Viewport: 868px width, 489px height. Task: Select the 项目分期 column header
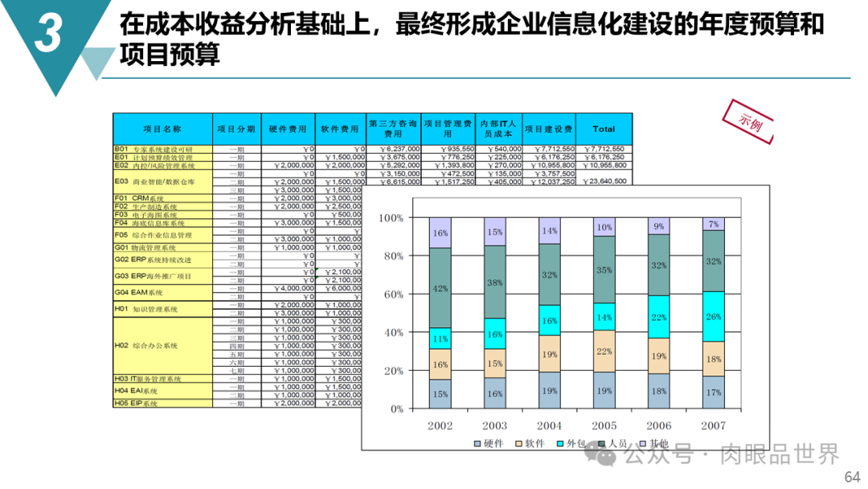[236, 129]
